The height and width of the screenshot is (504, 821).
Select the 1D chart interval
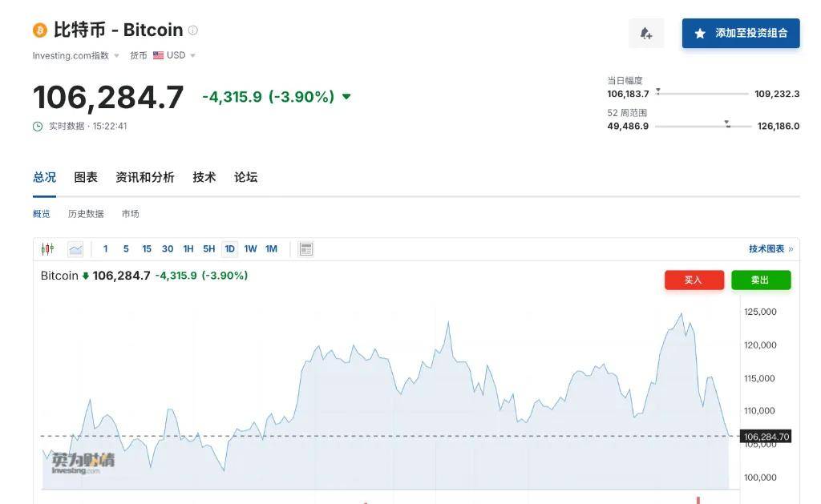pyautogui.click(x=229, y=249)
